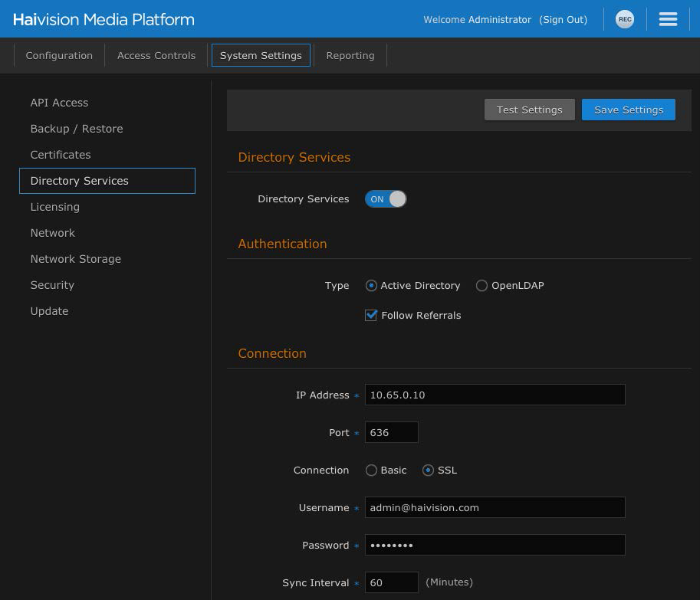Click the Save Settings button
The width and height of the screenshot is (700, 600).
(629, 110)
